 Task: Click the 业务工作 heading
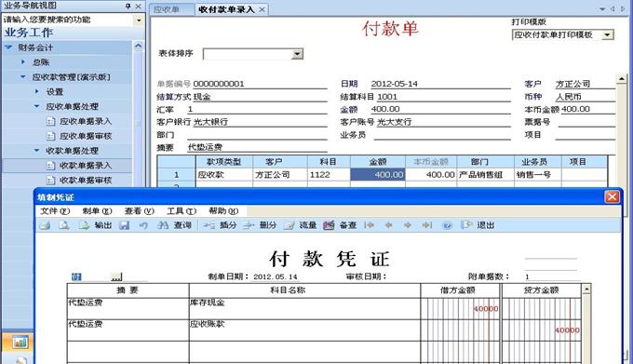coord(28,33)
